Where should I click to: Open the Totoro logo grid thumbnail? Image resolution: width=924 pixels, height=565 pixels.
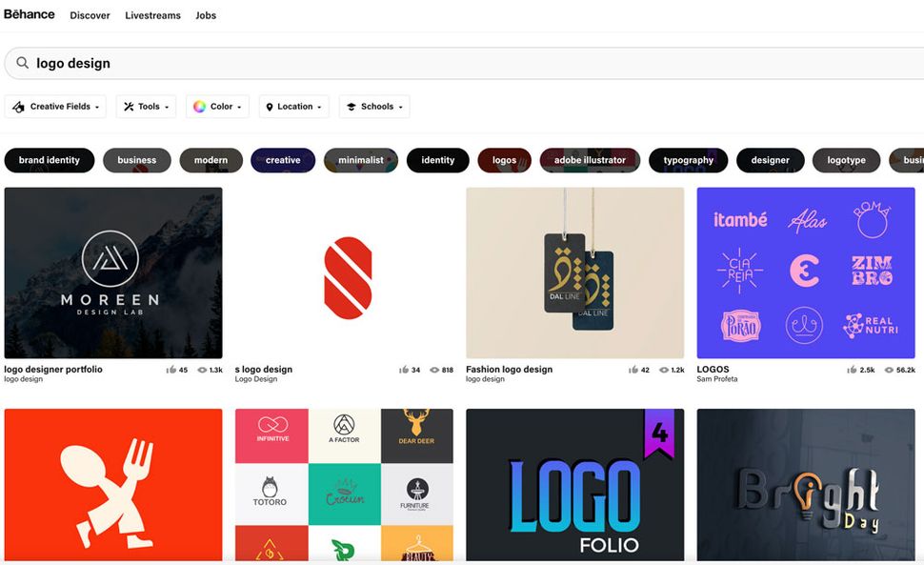pos(344,484)
